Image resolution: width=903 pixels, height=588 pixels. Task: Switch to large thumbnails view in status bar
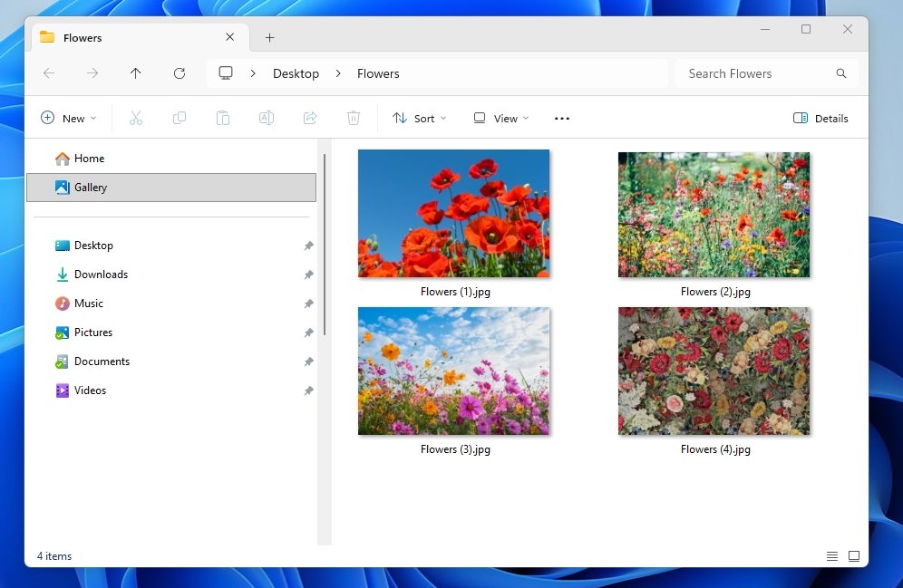(854, 555)
